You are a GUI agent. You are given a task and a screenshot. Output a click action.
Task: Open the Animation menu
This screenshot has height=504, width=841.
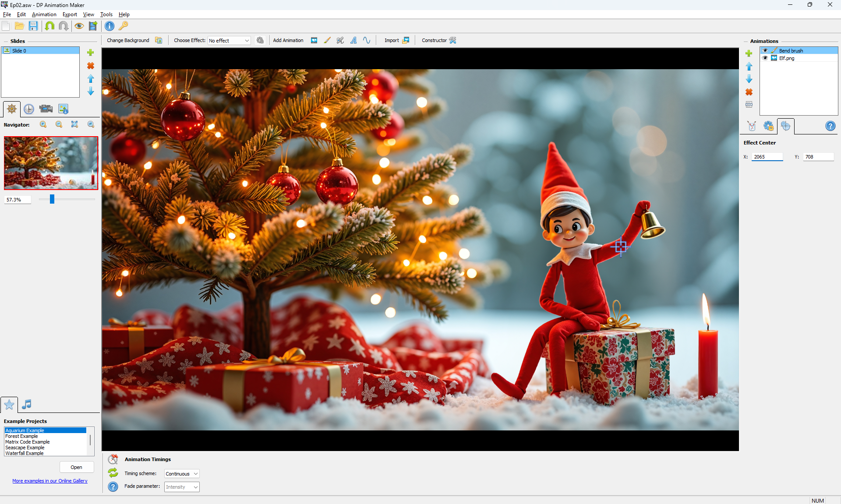point(44,14)
